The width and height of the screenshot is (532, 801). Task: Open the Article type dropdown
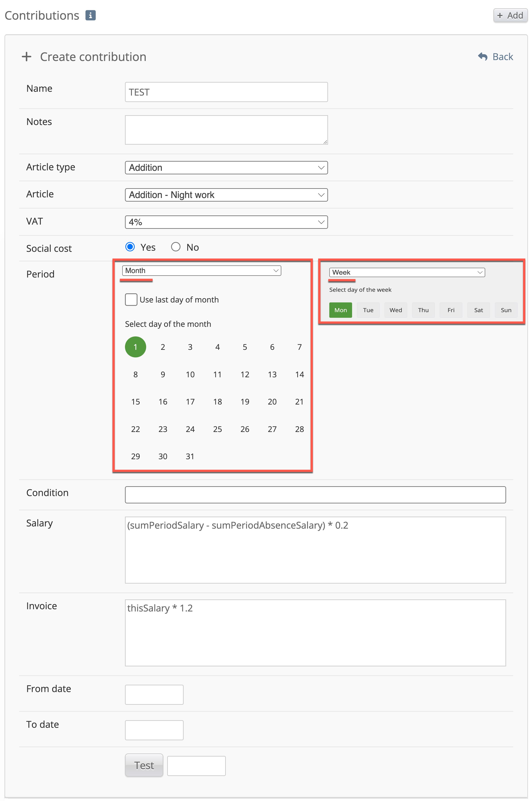(226, 168)
